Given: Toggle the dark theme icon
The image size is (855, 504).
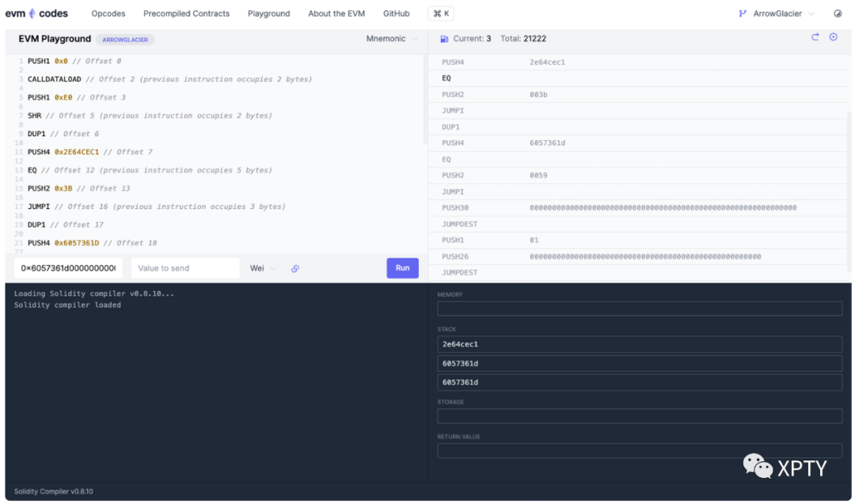Looking at the screenshot, I should tap(838, 13).
